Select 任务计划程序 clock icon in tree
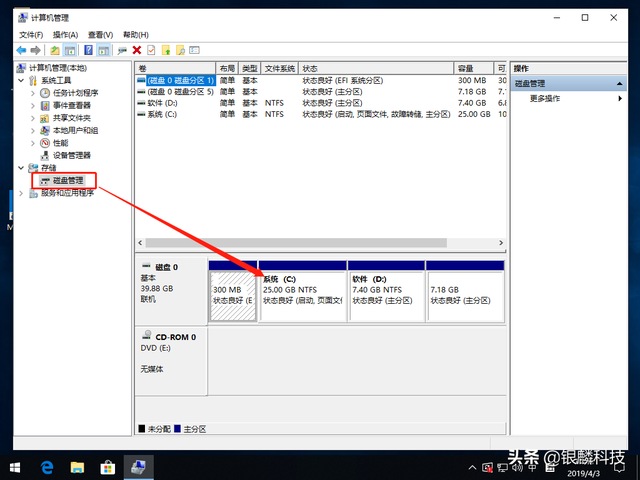This screenshot has height=480, width=640. click(x=45, y=93)
